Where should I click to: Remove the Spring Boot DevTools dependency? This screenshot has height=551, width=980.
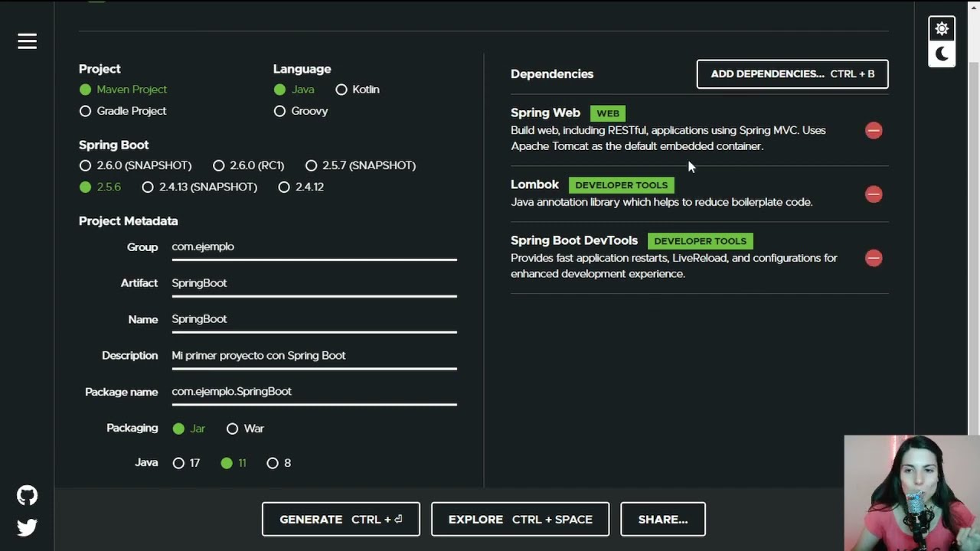point(874,258)
